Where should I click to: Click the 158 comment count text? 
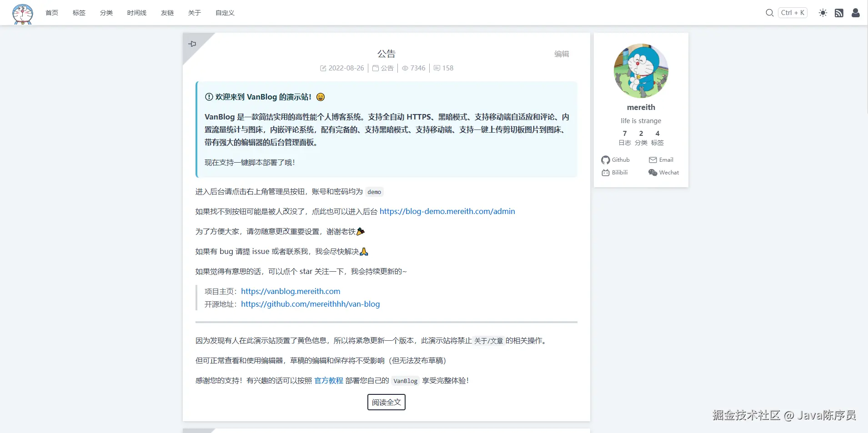(x=448, y=68)
